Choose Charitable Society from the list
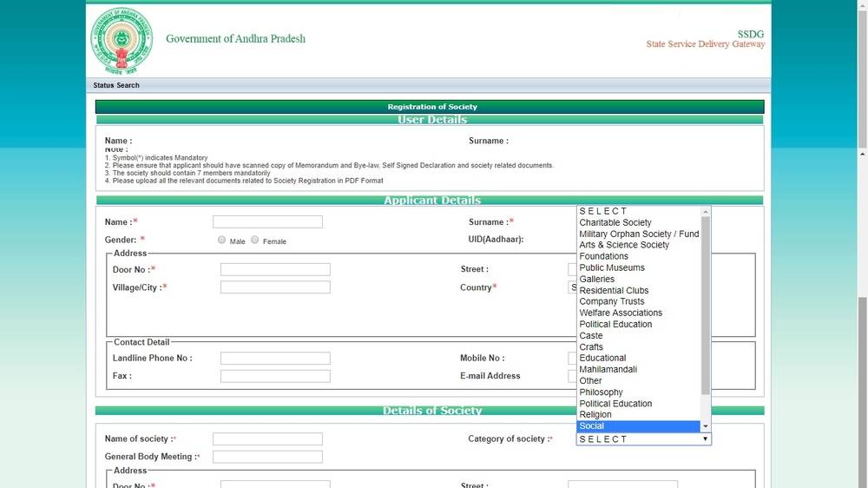This screenshot has width=868, height=488. (639, 222)
